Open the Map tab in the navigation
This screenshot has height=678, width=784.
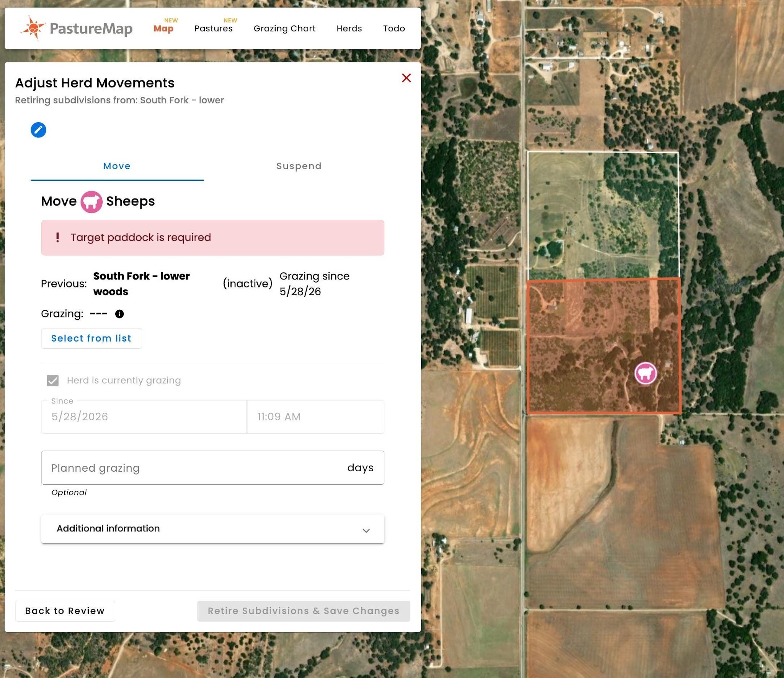pos(163,28)
